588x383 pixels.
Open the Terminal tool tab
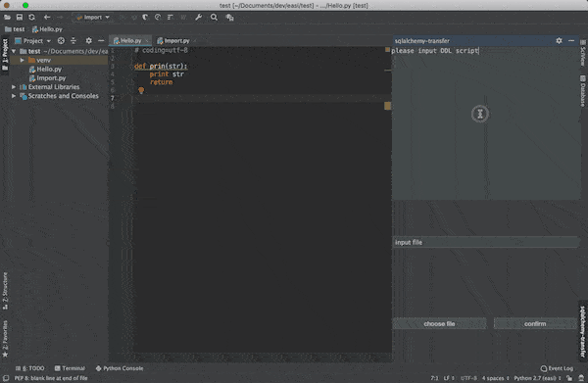[x=70, y=368]
